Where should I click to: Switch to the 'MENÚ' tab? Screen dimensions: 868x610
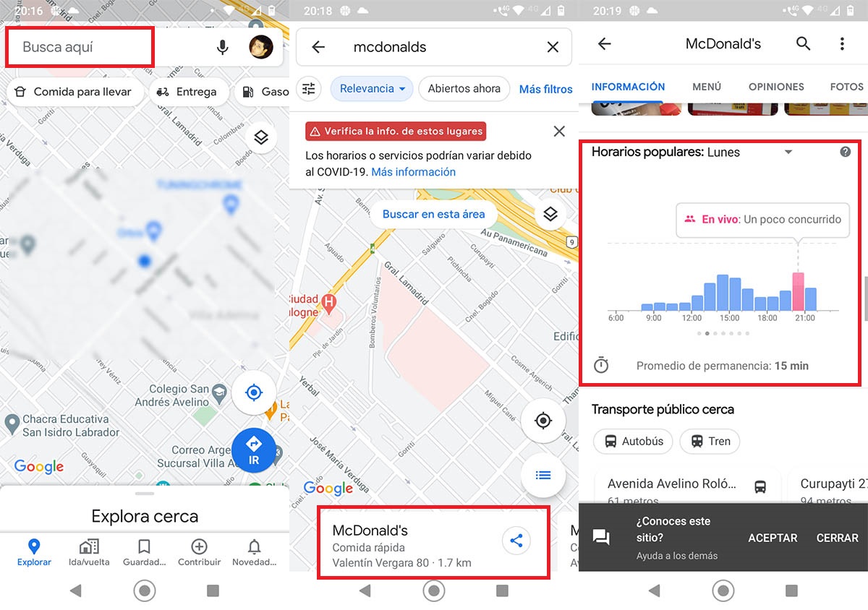(x=707, y=87)
